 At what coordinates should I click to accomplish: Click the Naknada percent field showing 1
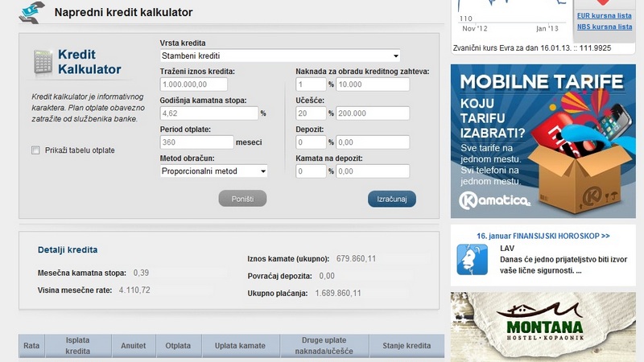click(311, 84)
